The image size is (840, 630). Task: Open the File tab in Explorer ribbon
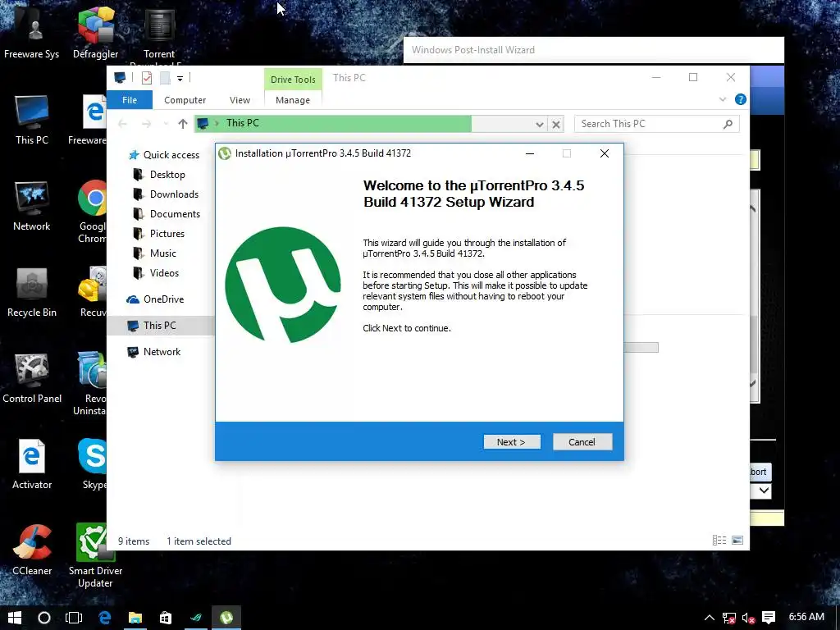(130, 100)
